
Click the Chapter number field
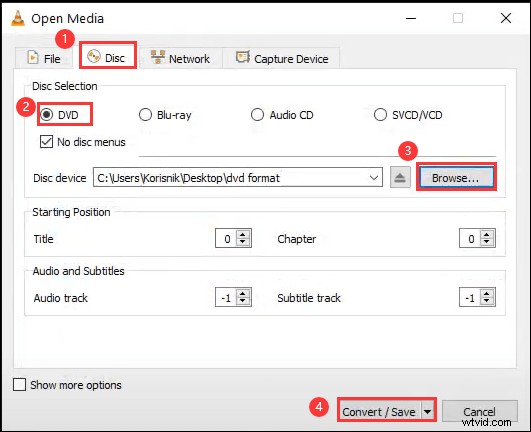471,238
